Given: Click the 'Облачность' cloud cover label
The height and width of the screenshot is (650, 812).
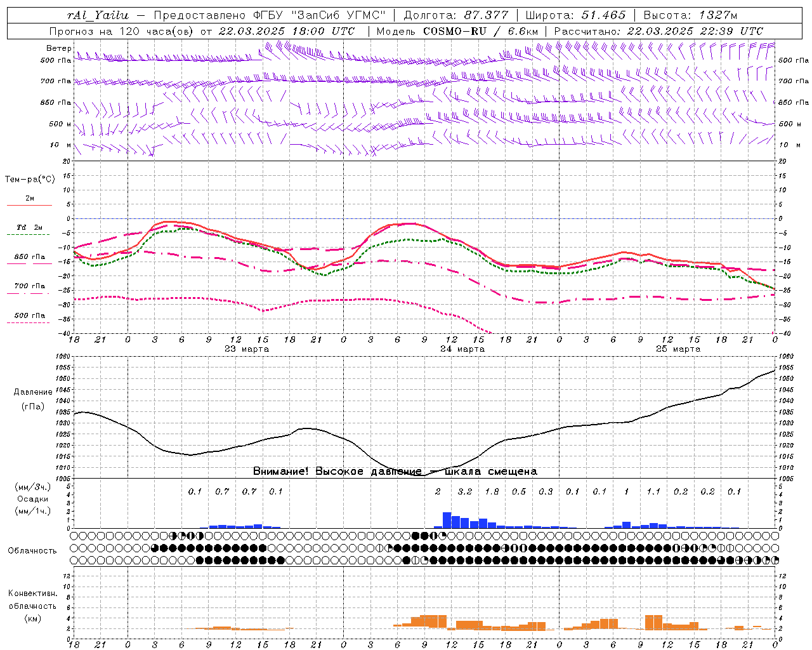Looking at the screenshot, I should coord(32,551).
